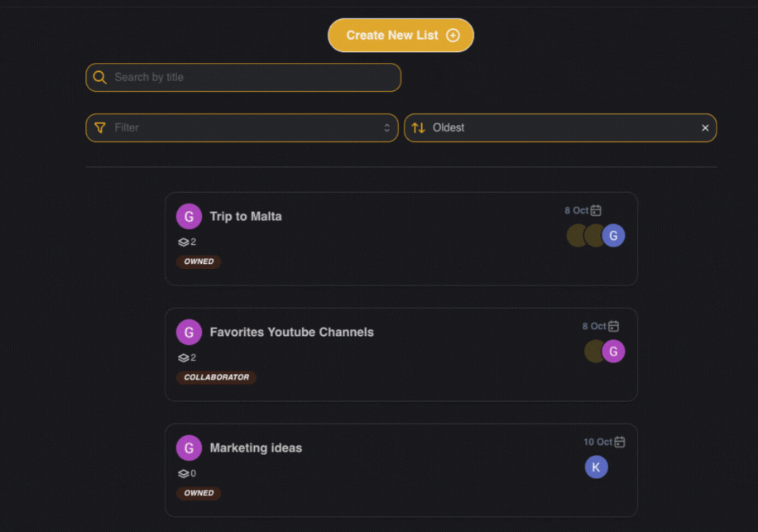Viewport: 758px width, 532px height.
Task: Click the layers count icon on Trip to Malta
Action: pyautogui.click(x=183, y=242)
